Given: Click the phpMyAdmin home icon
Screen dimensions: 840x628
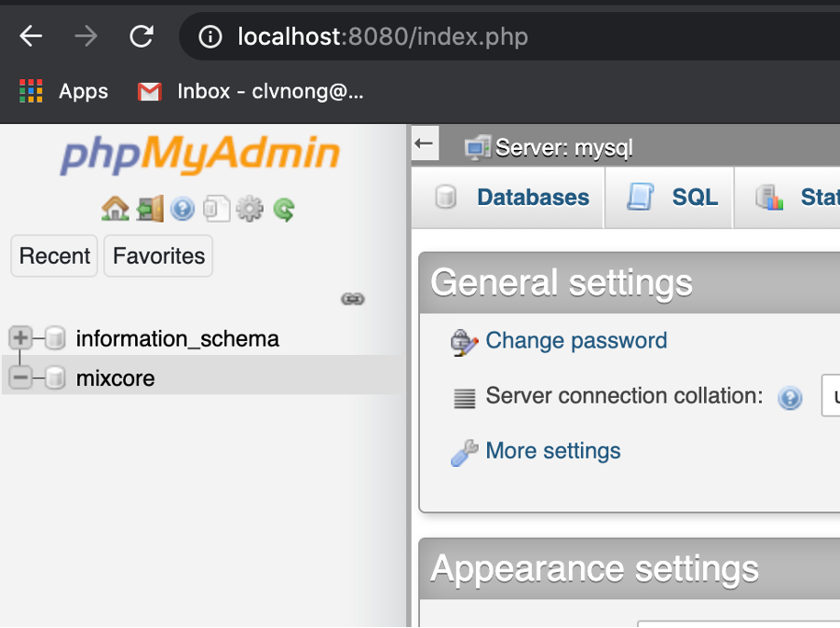Looking at the screenshot, I should 114,209.
